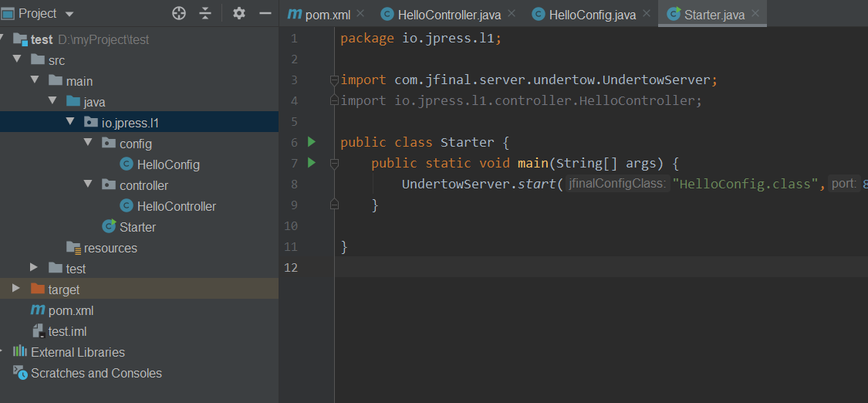Collapse the main folder arrow
The height and width of the screenshot is (403, 868).
34,80
